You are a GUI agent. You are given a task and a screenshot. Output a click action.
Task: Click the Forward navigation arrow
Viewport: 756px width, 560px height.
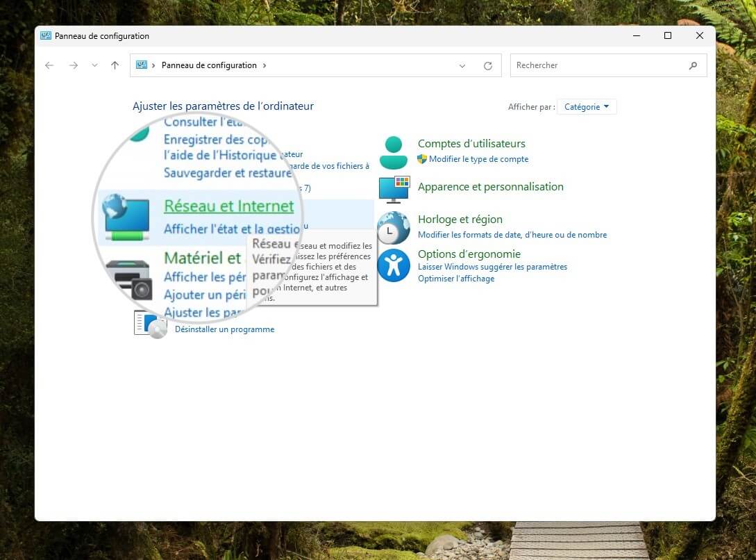click(74, 65)
